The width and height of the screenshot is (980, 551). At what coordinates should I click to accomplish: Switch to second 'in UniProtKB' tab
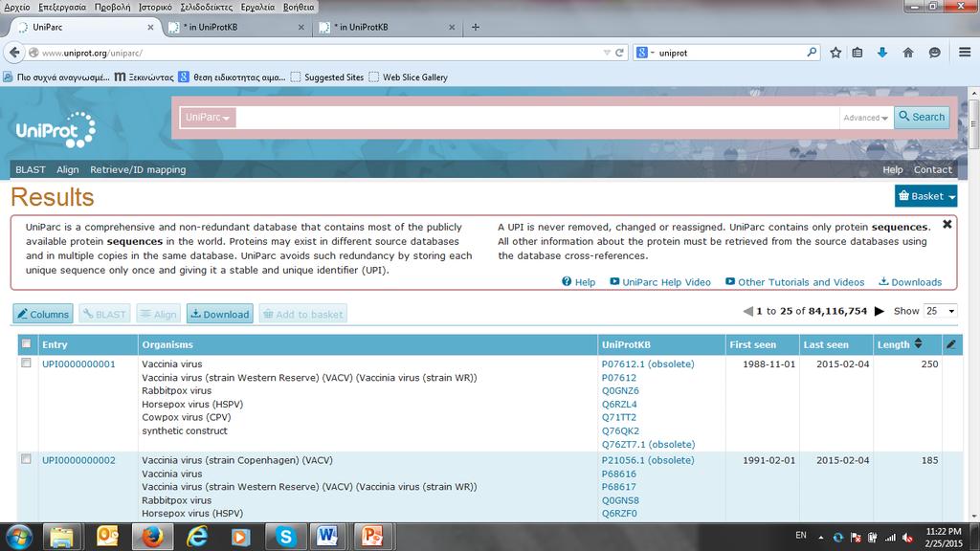388,28
